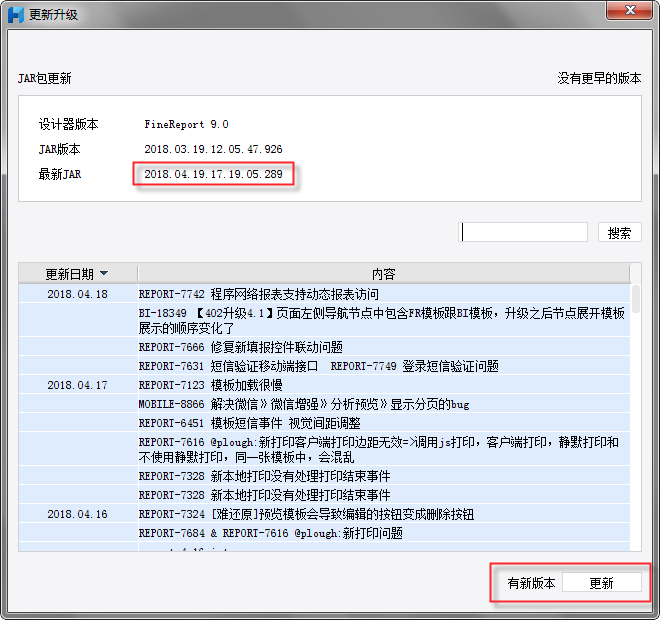Click the FineReport 9.0 designer version text

click(x=186, y=124)
